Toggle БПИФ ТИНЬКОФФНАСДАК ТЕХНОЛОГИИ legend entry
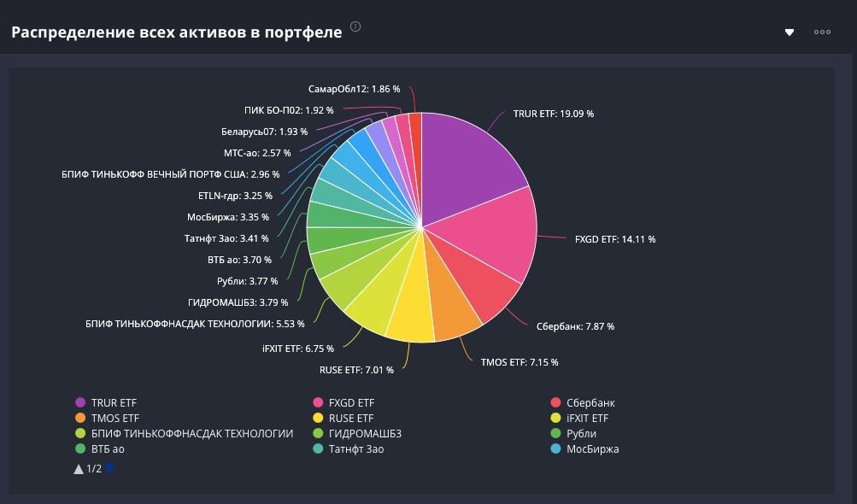Viewport: 857px width, 504px height. pos(185,433)
